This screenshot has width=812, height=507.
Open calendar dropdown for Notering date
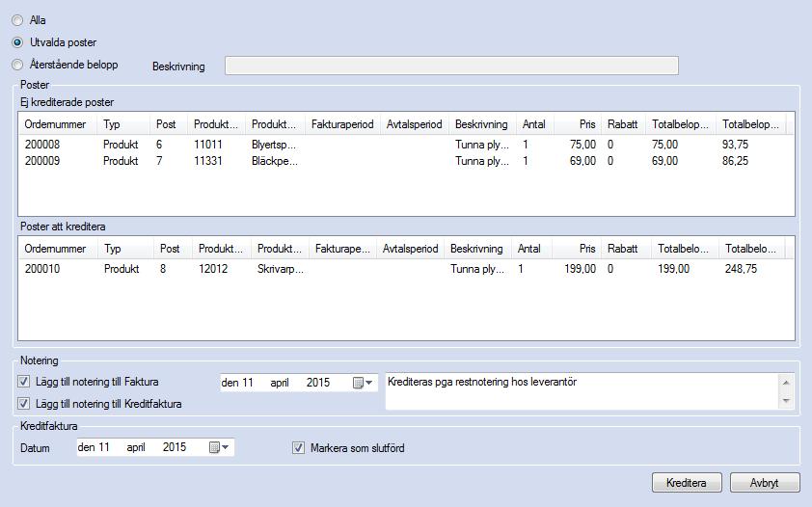363,383
